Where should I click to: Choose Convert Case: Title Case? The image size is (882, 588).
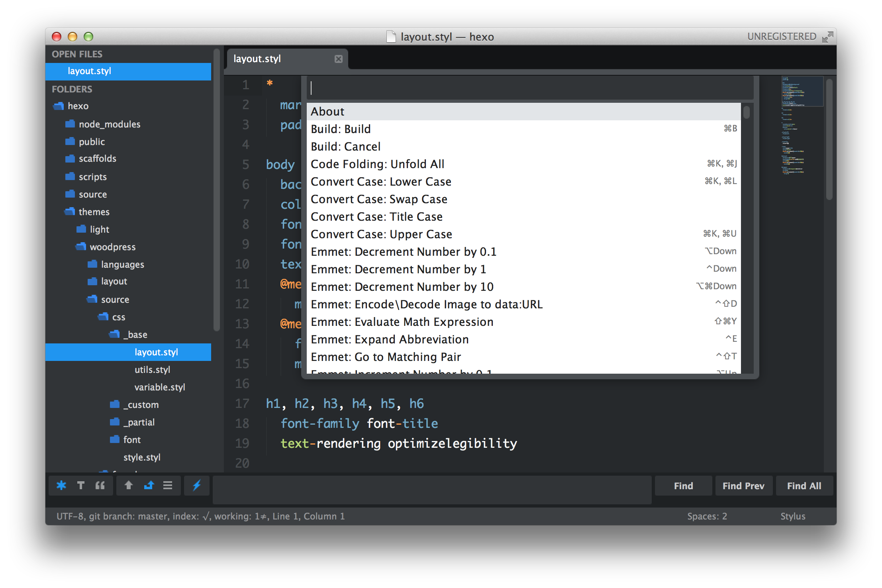point(523,217)
